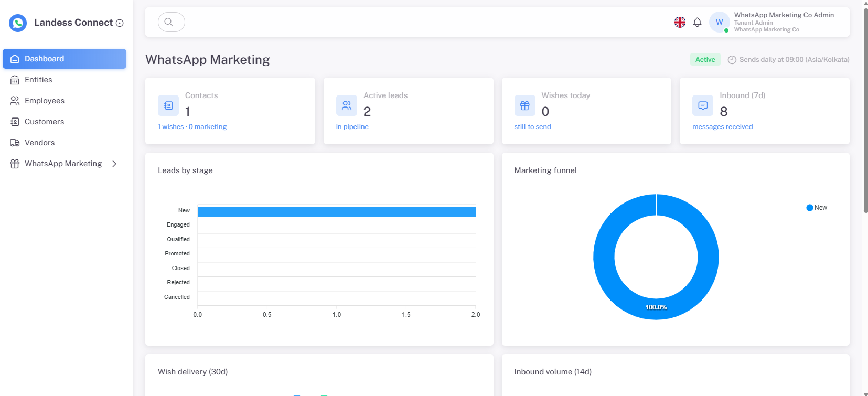Click the WhatsApp Marketing gift icon
The height and width of the screenshot is (396, 868).
click(15, 164)
